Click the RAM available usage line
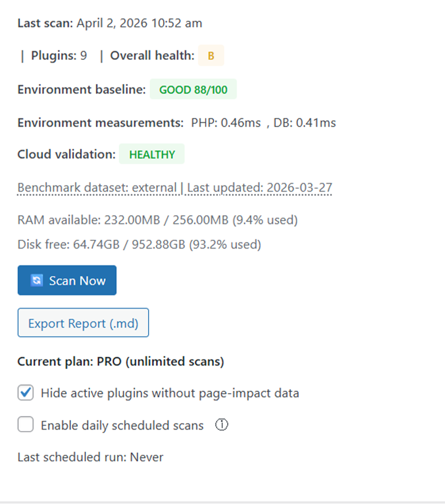Image resolution: width=445 pixels, height=504 pixels. [157, 220]
